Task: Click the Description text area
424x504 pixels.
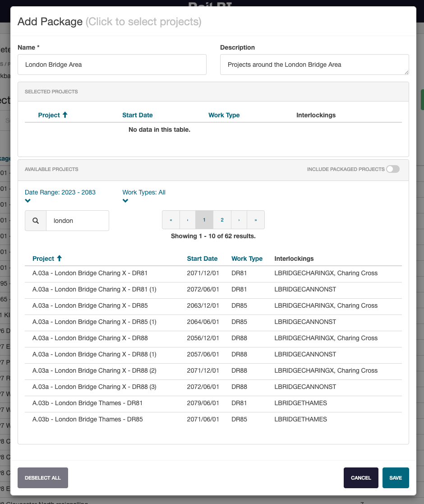Action: (x=314, y=65)
